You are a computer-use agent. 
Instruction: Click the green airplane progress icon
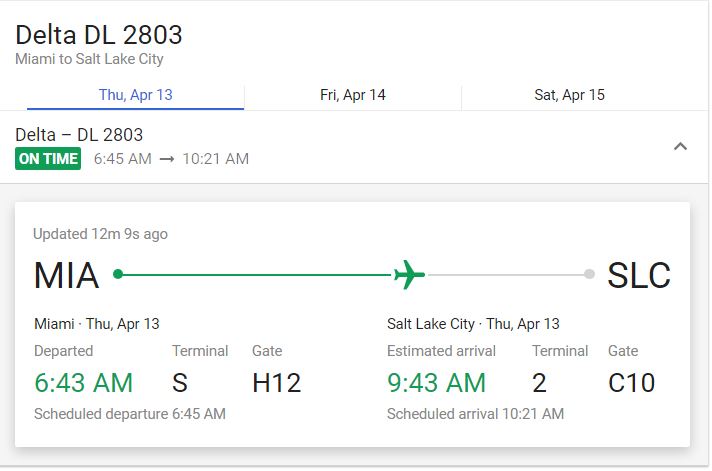coord(409,274)
